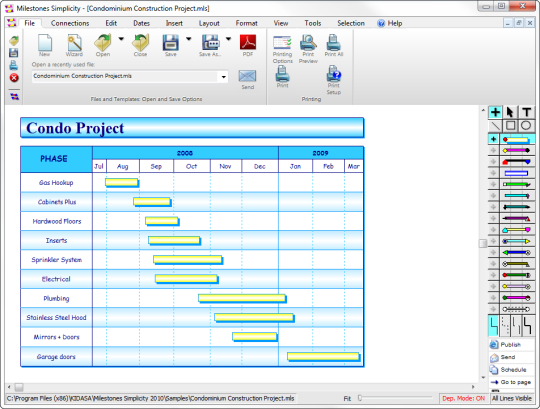Image resolution: width=540 pixels, height=409 pixels.
Task: Select the circle drawing tool
Action: [526, 126]
